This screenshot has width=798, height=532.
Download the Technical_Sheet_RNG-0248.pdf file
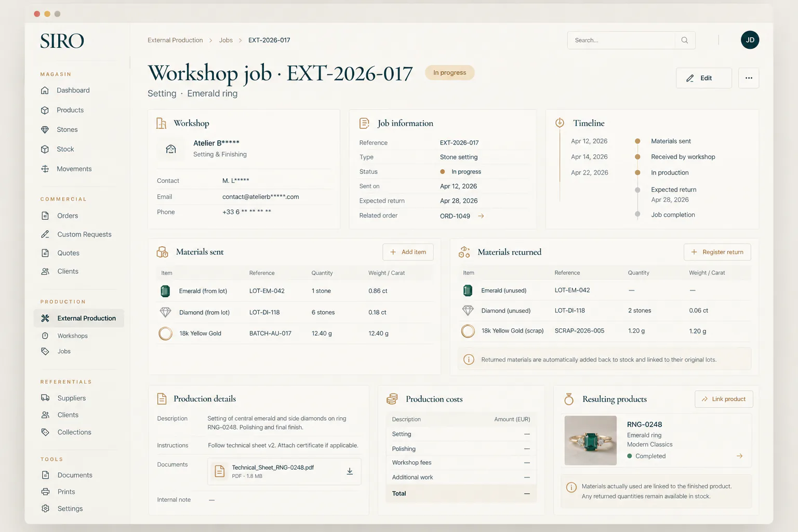pos(350,471)
